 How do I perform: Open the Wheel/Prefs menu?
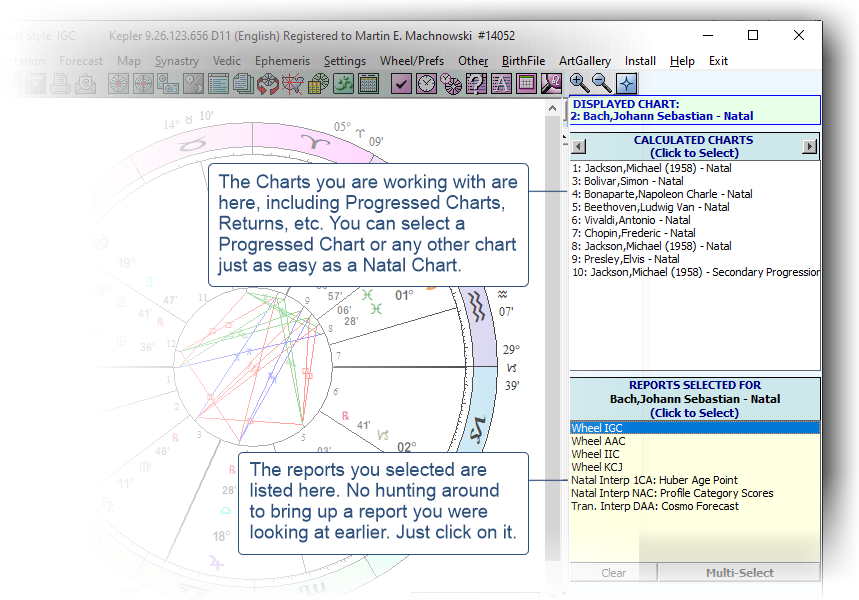click(x=411, y=61)
